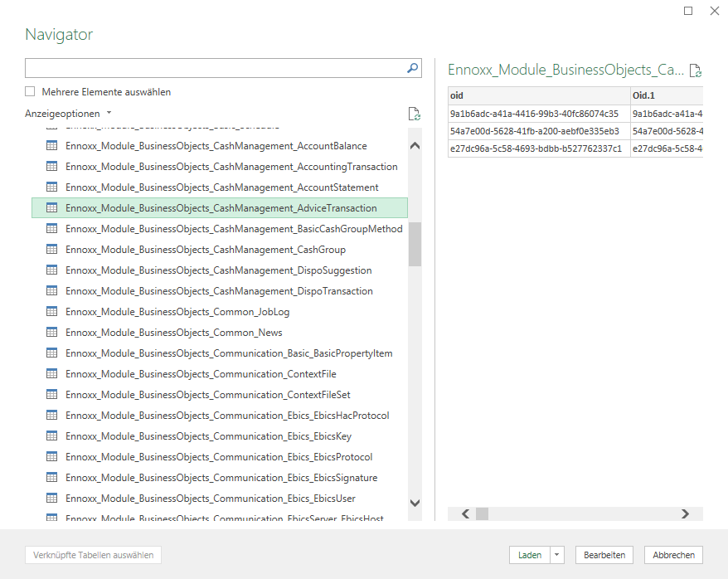Click refresh icon above the table list
This screenshot has height=579, width=728.
coord(415,114)
